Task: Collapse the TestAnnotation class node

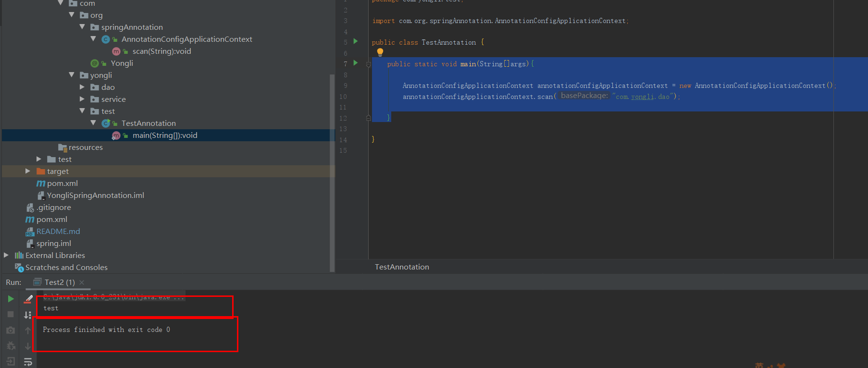Action: [x=93, y=123]
